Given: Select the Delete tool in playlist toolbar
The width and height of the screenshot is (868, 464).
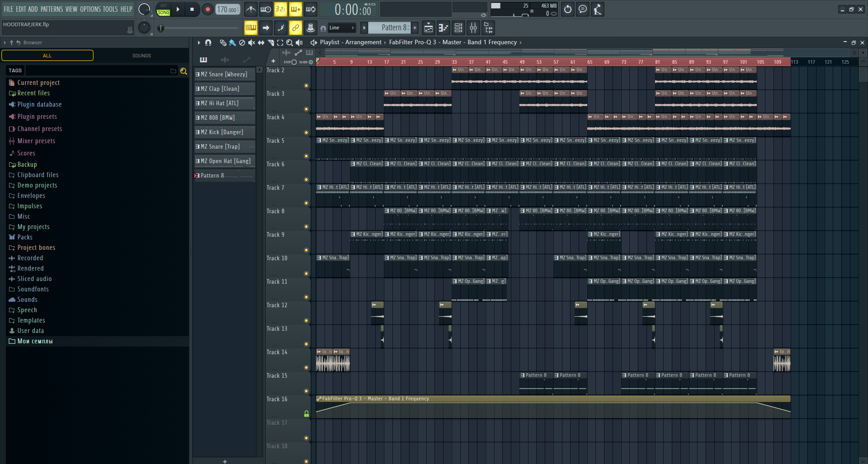Looking at the screenshot, I should coord(242,42).
